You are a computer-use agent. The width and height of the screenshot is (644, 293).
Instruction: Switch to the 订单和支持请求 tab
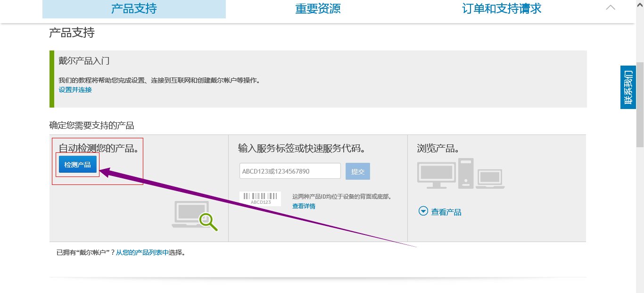[501, 8]
